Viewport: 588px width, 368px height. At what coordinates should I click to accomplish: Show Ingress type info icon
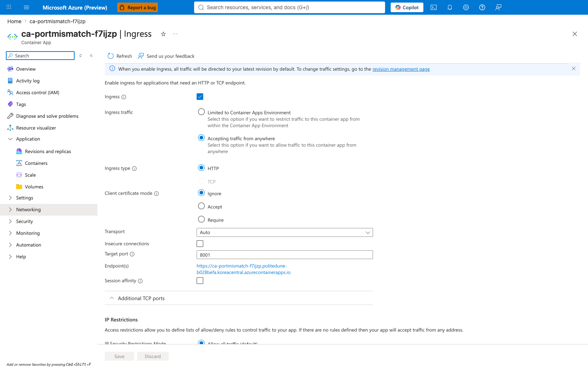(x=135, y=169)
